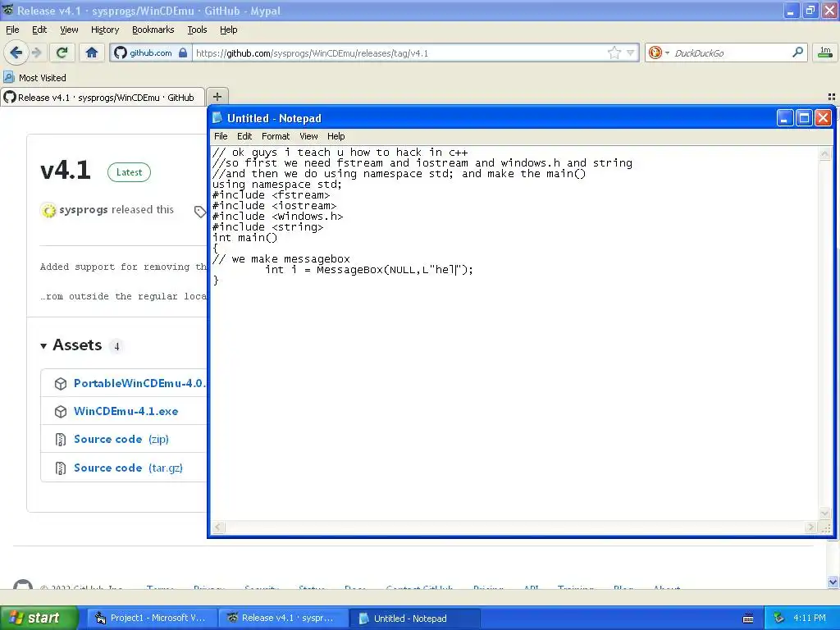This screenshot has height=630, width=840.
Task: Click the 1m toolbar button in Mypal
Action: coord(825,52)
